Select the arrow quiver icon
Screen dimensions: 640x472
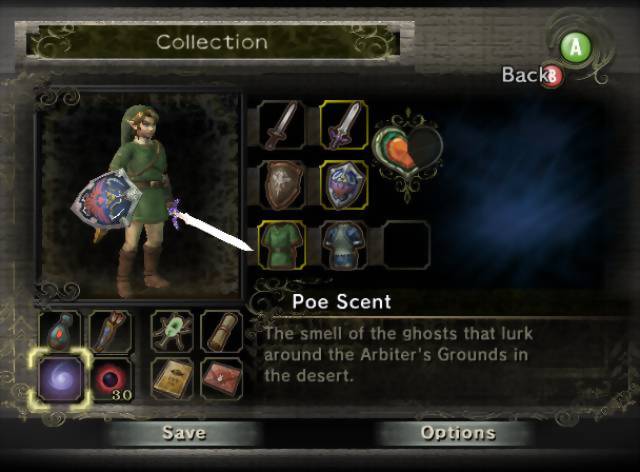(111, 331)
